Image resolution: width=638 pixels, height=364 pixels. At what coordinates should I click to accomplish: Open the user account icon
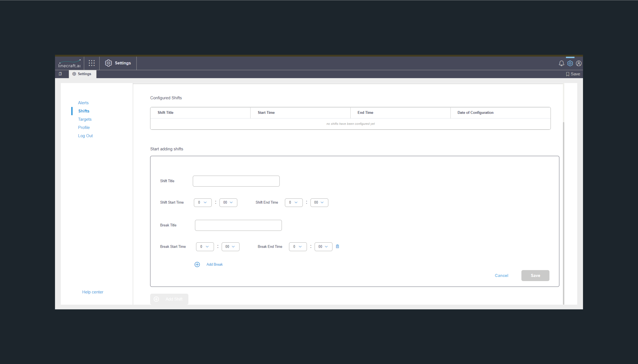(x=578, y=63)
